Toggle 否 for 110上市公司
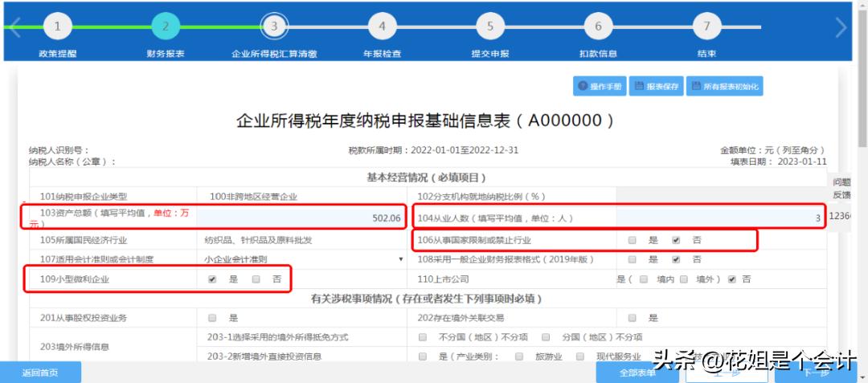This screenshot has height=383, width=868. [x=732, y=279]
